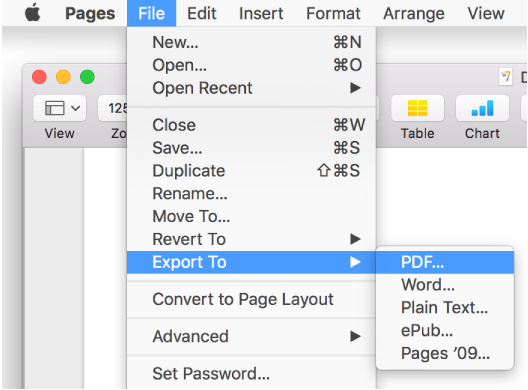Screen dimensions: 528x390
Task: Open the Arrange menu
Action: point(414,13)
